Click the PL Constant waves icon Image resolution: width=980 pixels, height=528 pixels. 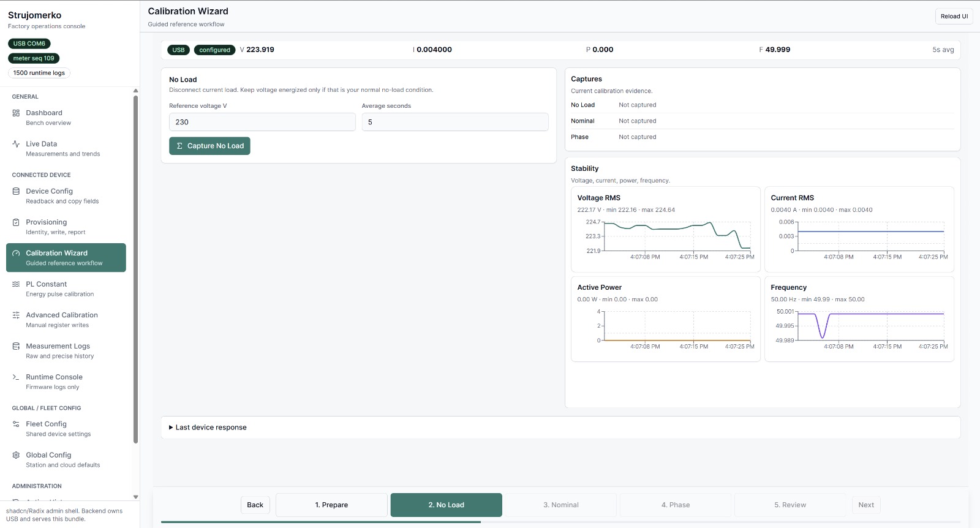click(16, 284)
